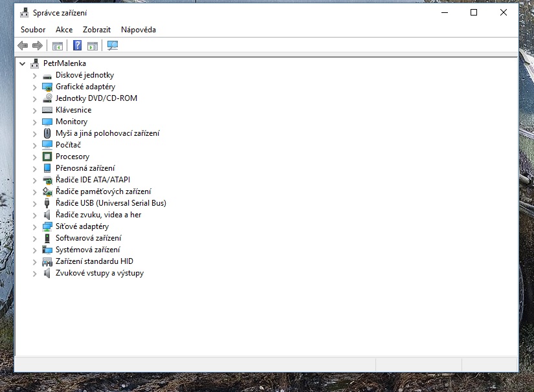Click the speaker icon for Zvukové vstupy a výstupy

pyautogui.click(x=47, y=273)
